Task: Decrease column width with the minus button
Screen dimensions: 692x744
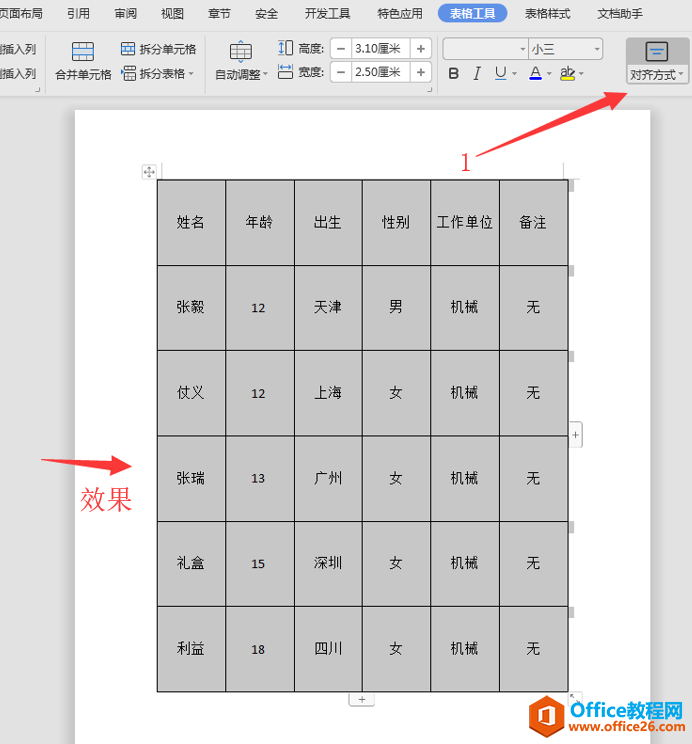Action: 341,72
